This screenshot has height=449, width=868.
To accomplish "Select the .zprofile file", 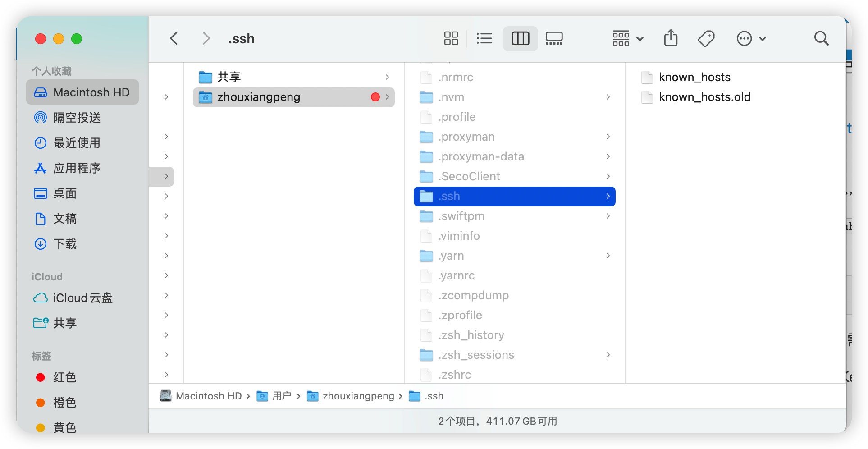I will [515, 315].
